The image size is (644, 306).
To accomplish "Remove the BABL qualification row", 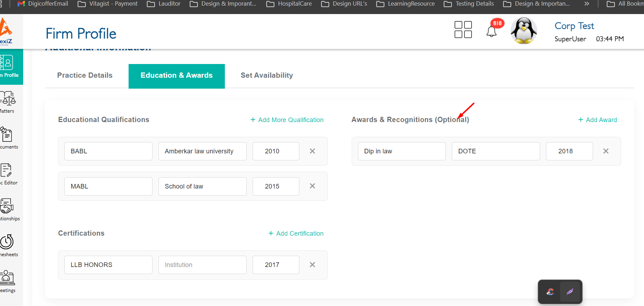I will pyautogui.click(x=312, y=151).
